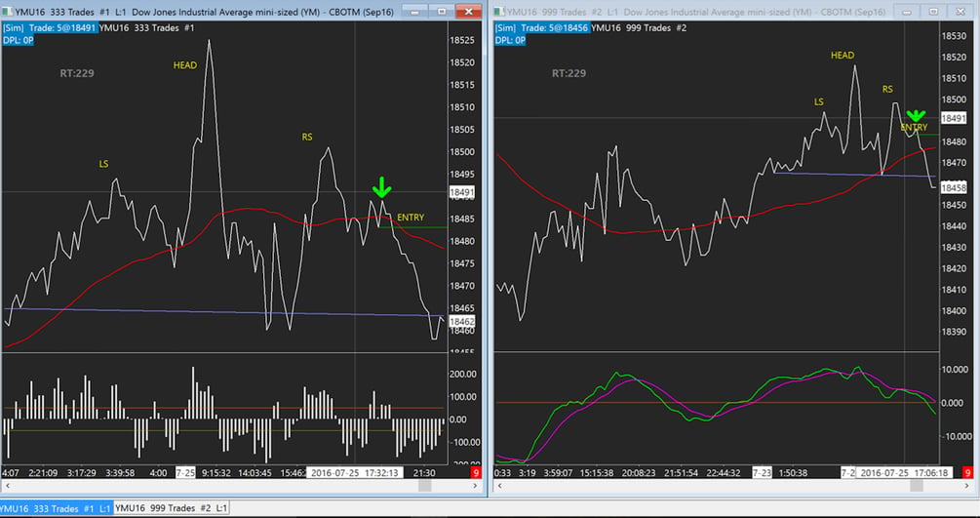Click the 18530 value on right price scale
The image size is (980, 518).
[954, 36]
